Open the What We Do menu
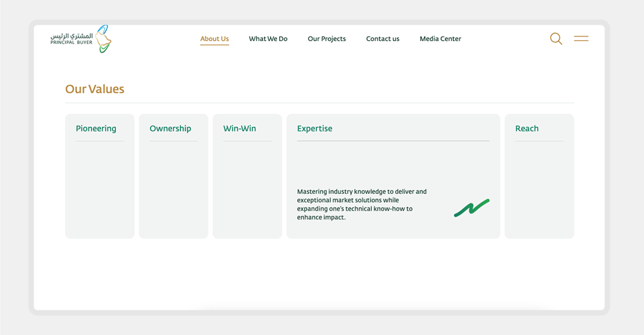The width and height of the screenshot is (644, 335). [x=268, y=39]
